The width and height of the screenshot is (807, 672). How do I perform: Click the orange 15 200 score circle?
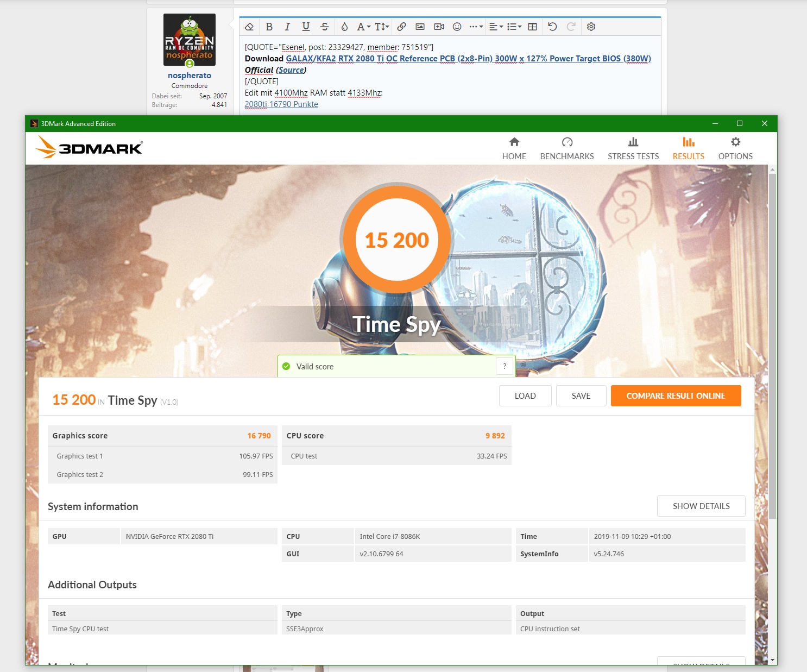click(397, 240)
